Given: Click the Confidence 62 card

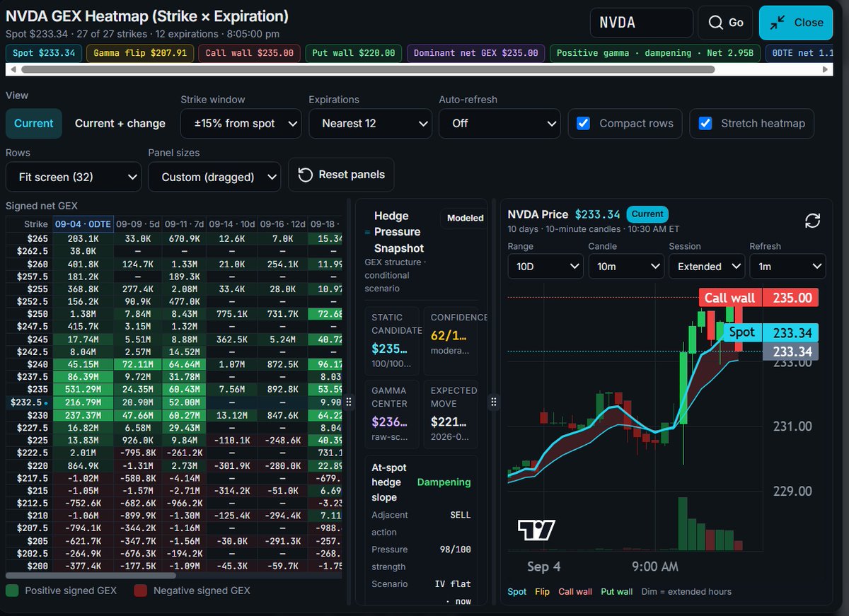Looking at the screenshot, I should [x=451, y=340].
